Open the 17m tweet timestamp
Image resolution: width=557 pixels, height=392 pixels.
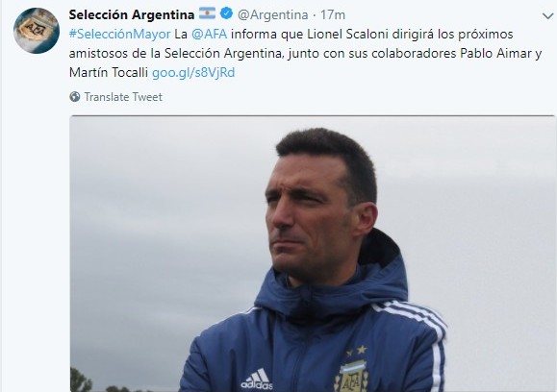tap(333, 14)
